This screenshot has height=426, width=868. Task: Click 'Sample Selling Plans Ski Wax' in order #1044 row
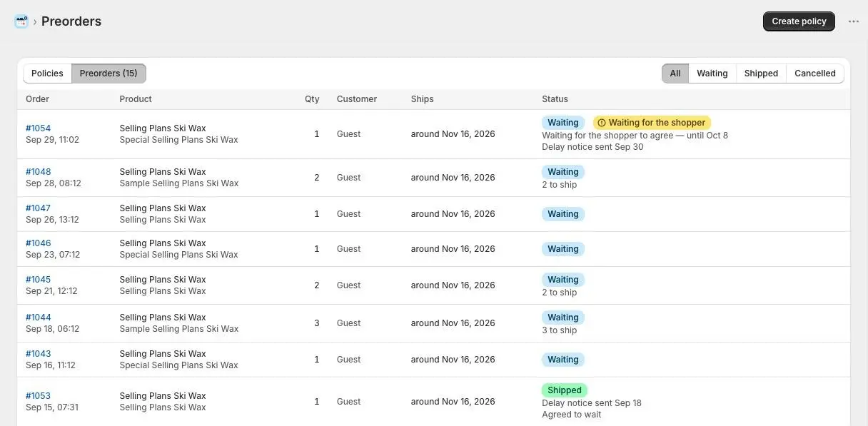(x=179, y=329)
